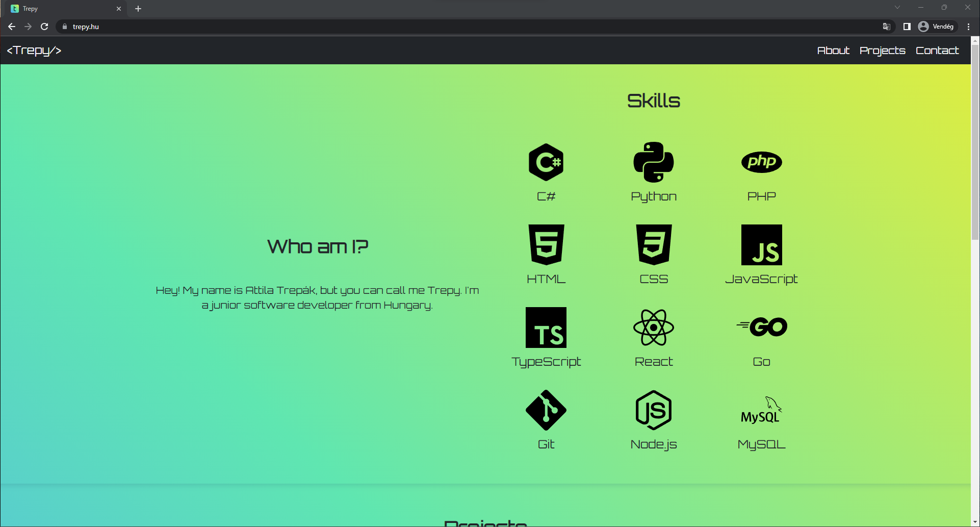Click the Node.js hexagon icon

pyautogui.click(x=654, y=410)
